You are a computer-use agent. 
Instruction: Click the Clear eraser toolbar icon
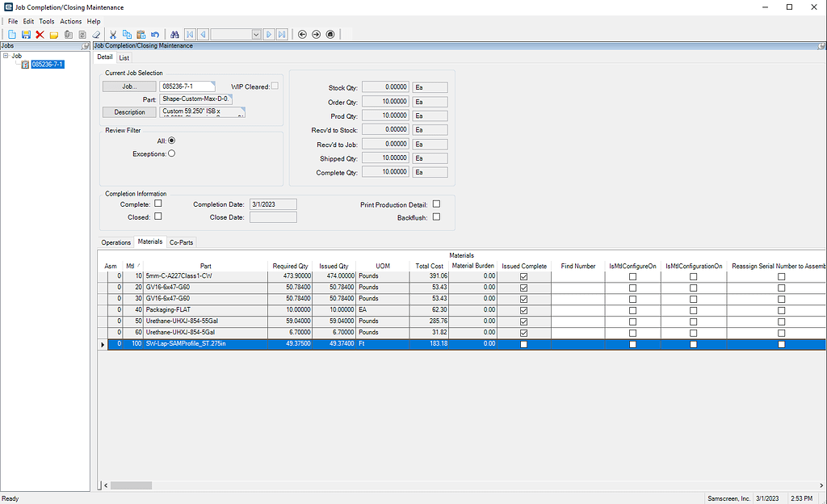tap(95, 34)
